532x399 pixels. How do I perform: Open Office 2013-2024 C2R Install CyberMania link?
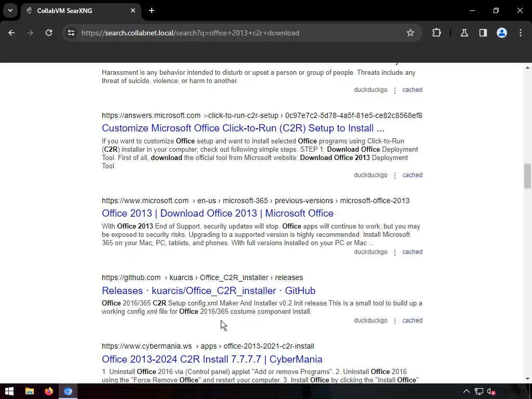(212, 360)
